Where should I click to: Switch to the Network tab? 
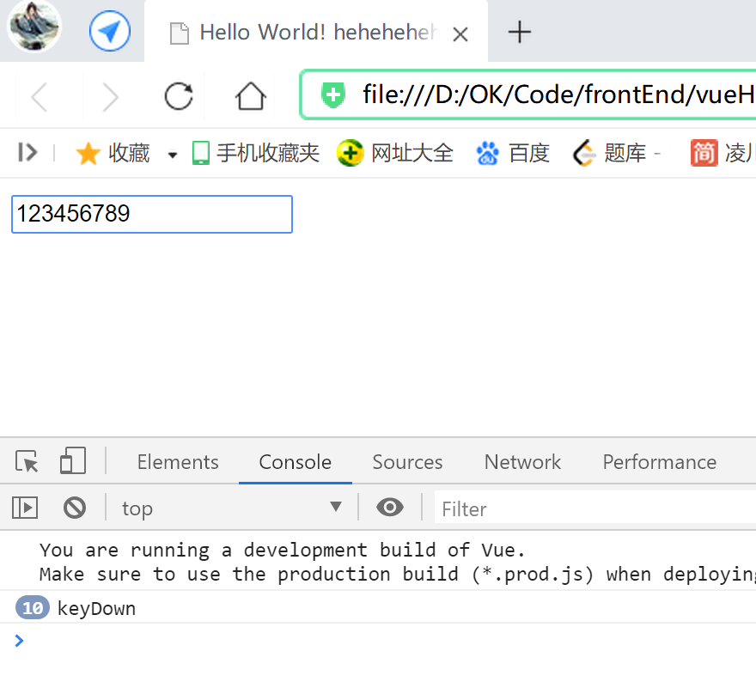(x=522, y=462)
